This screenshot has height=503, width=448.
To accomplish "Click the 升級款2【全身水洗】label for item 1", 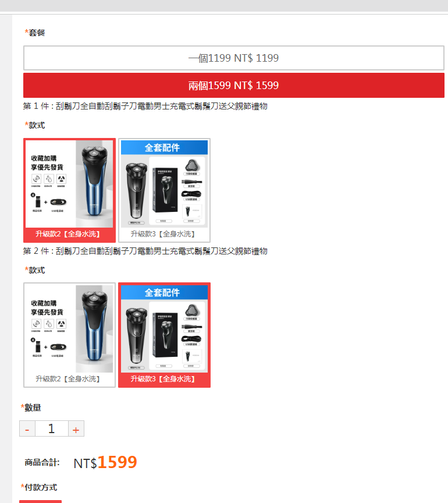I will point(67,234).
